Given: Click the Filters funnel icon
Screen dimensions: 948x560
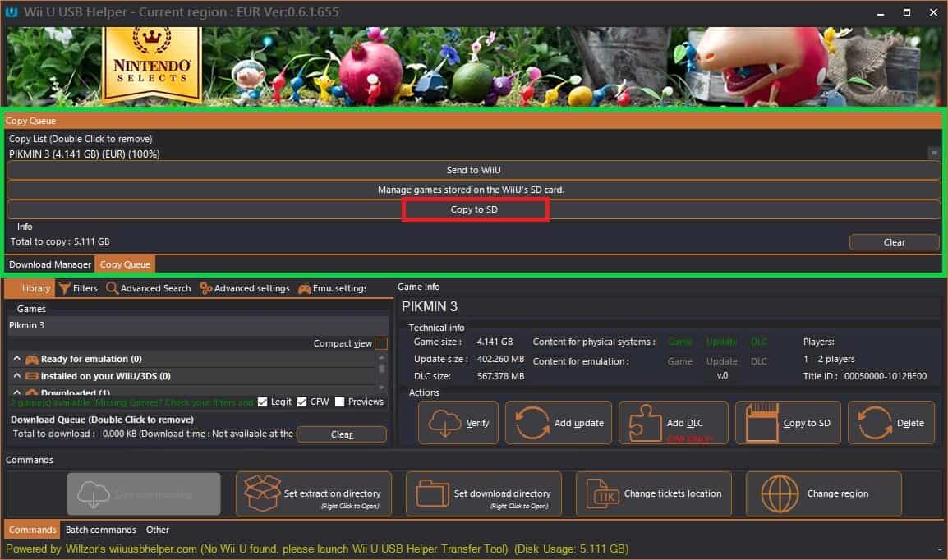Looking at the screenshot, I should [65, 288].
